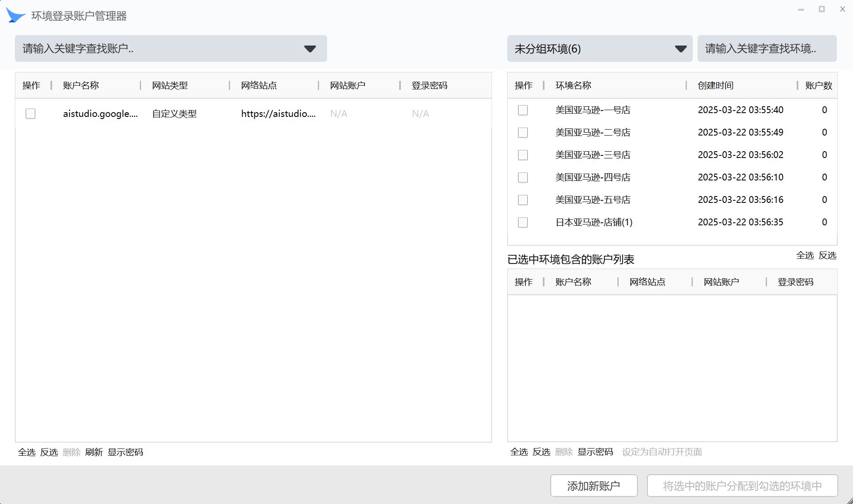Viewport: 853px width, 504px height.
Task: Focus the environment keyword search field
Action: tap(767, 49)
